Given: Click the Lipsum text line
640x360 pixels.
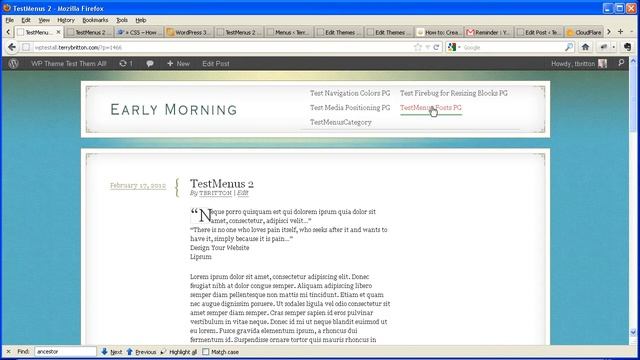Looking at the screenshot, I should point(200,257).
